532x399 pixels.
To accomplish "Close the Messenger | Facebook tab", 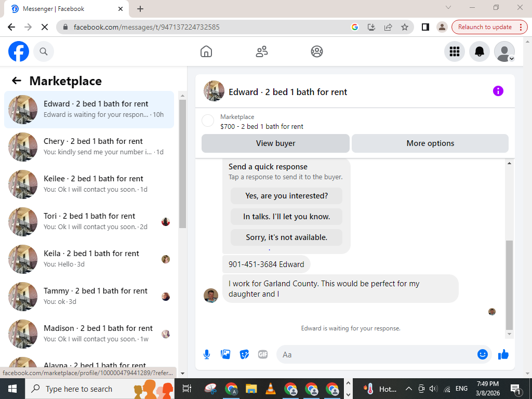I will 121,9.
